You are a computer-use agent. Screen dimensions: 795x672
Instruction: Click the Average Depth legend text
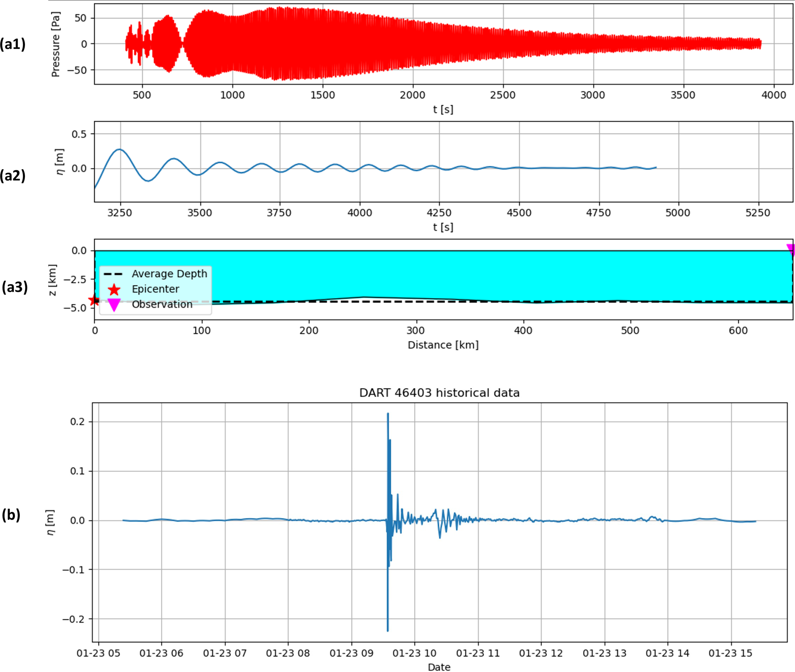(x=169, y=274)
